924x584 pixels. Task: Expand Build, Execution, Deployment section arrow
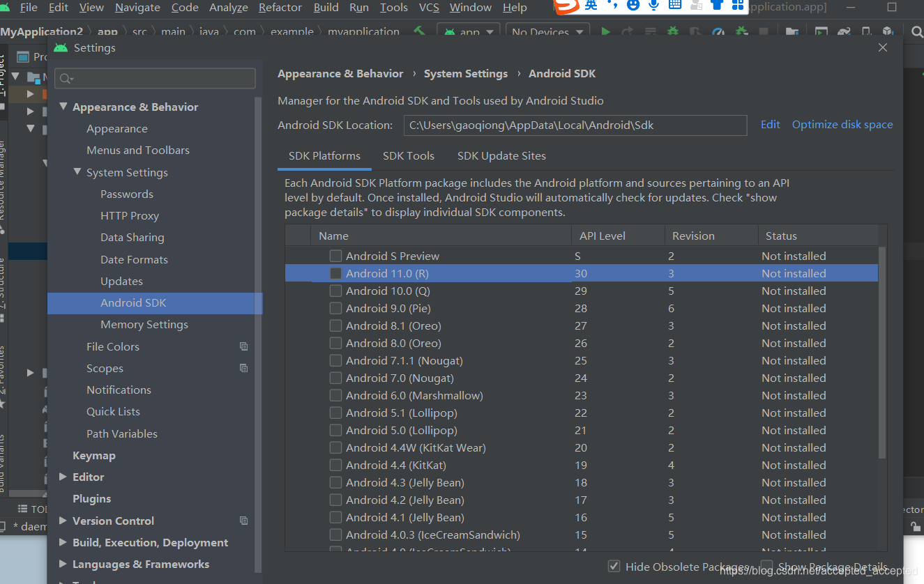[x=63, y=542]
